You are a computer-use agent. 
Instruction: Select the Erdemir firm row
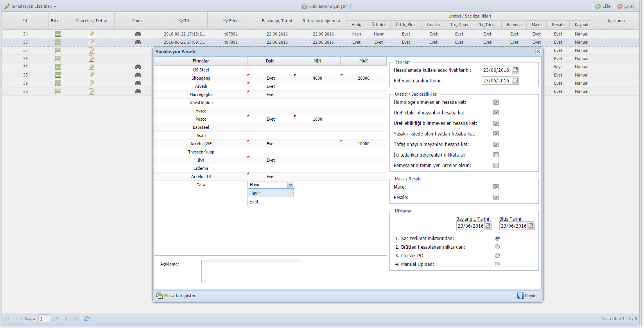coord(271,168)
